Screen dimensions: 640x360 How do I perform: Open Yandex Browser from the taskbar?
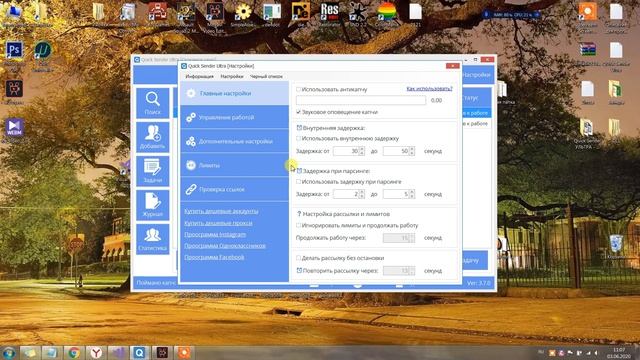pos(96,353)
